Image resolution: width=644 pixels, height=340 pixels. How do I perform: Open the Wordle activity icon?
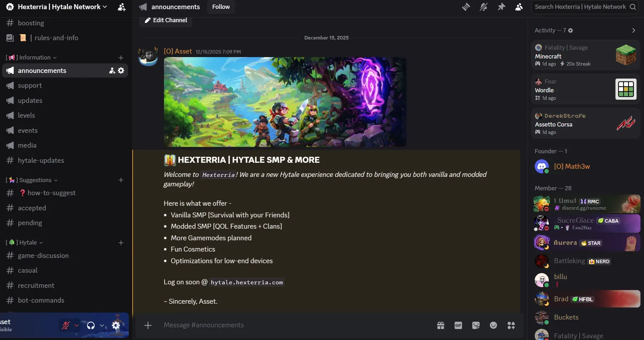(x=626, y=89)
